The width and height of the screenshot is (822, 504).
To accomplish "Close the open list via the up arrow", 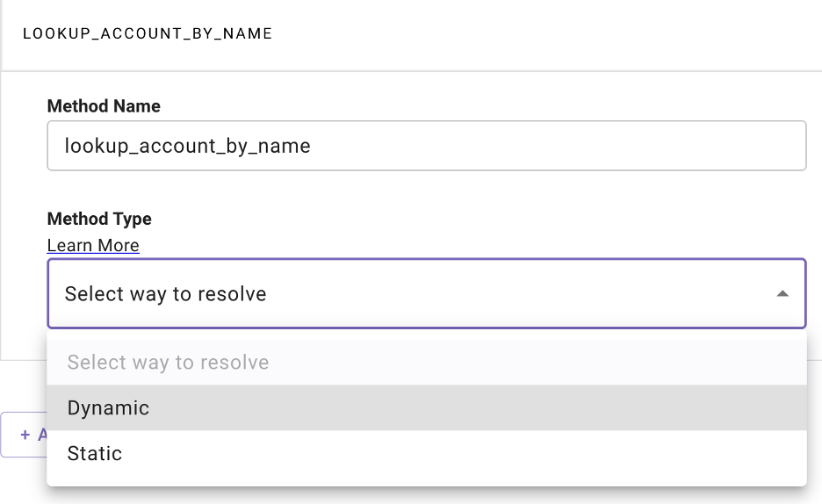I will (x=782, y=294).
